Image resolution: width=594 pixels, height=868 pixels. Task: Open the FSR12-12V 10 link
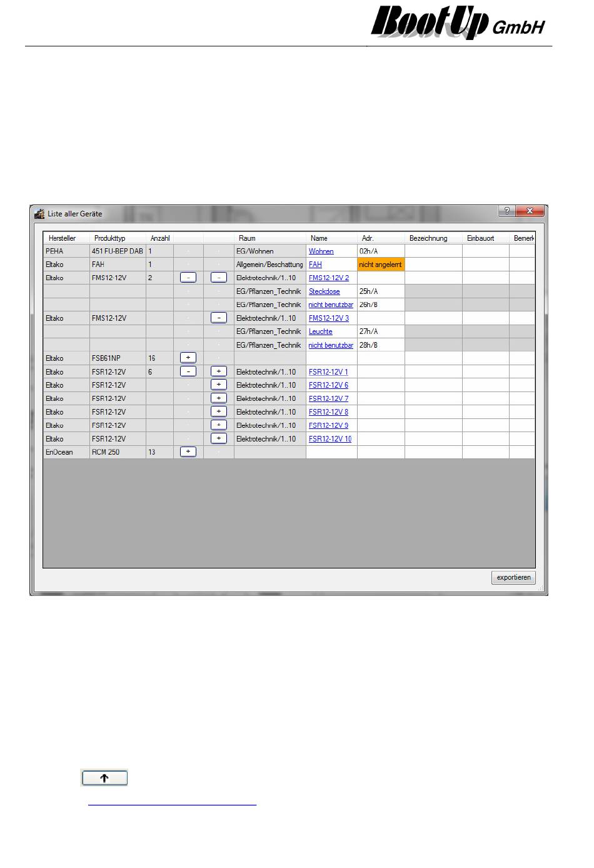[330, 439]
